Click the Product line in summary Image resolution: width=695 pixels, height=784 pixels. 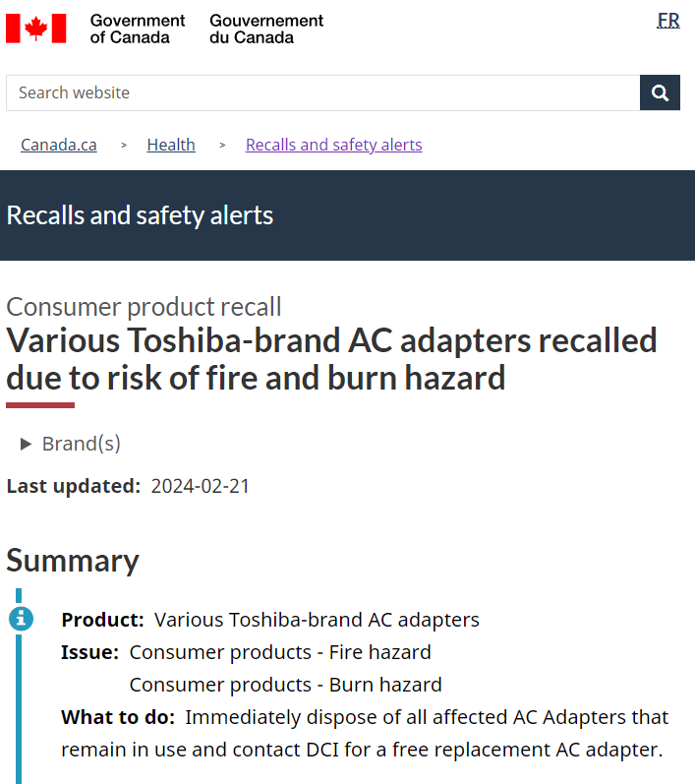(270, 620)
